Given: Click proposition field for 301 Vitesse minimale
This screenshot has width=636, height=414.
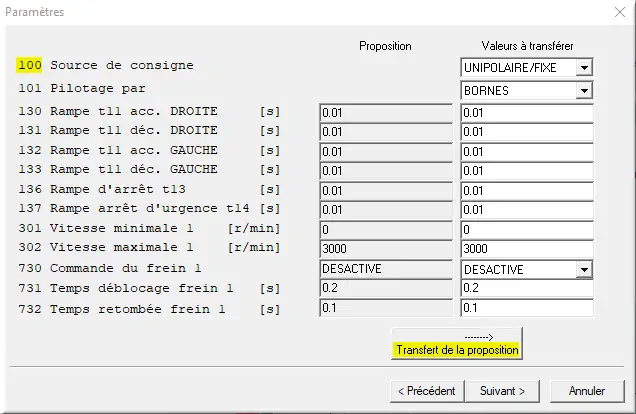Looking at the screenshot, I should coord(386,230).
